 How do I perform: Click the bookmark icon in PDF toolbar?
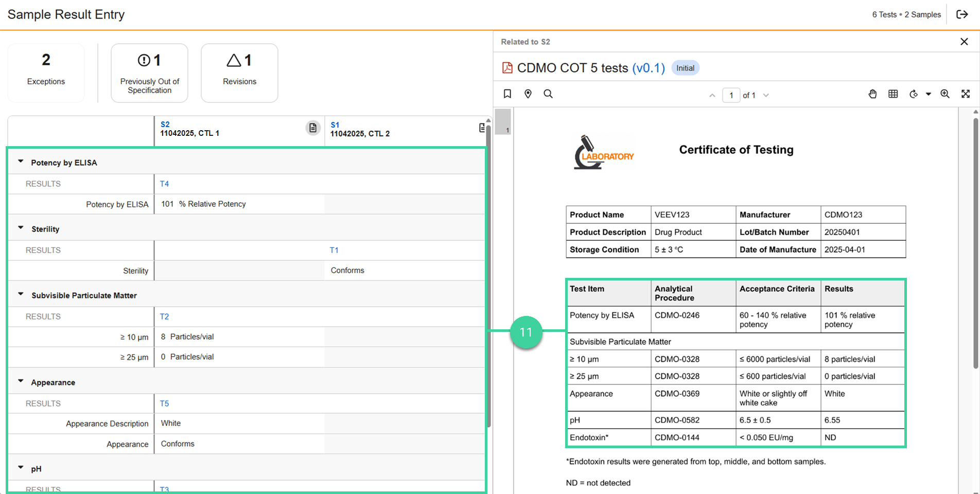tap(507, 94)
